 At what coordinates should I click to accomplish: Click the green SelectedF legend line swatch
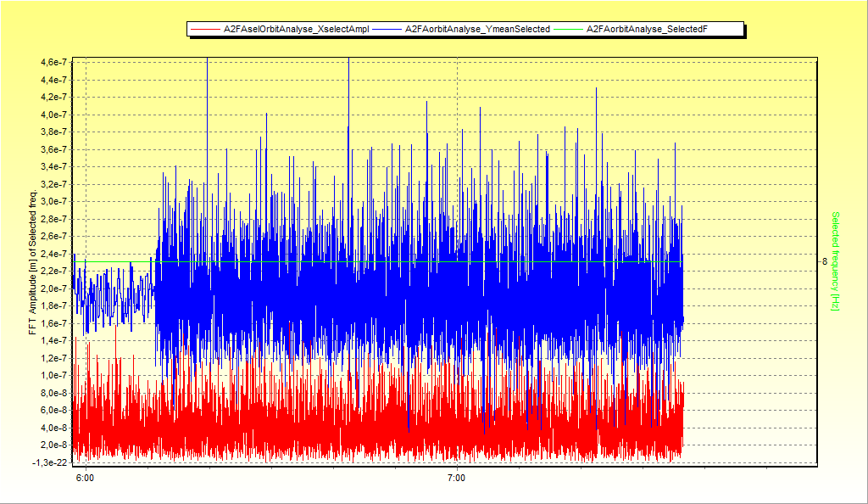click(x=570, y=30)
